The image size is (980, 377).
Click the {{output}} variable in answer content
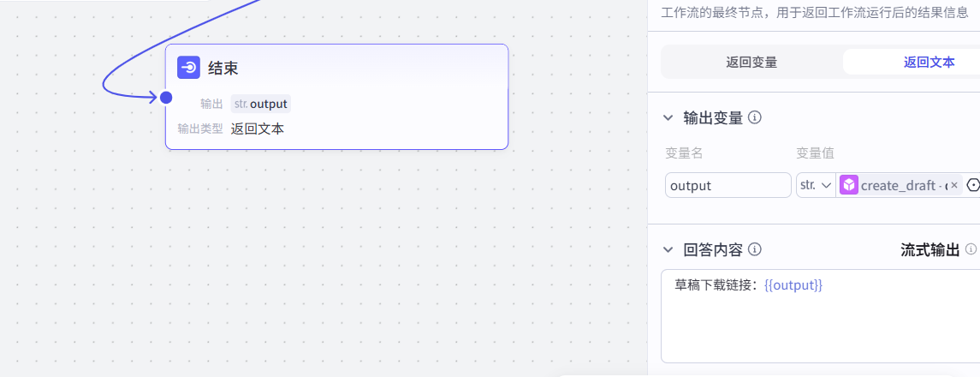[x=793, y=285]
